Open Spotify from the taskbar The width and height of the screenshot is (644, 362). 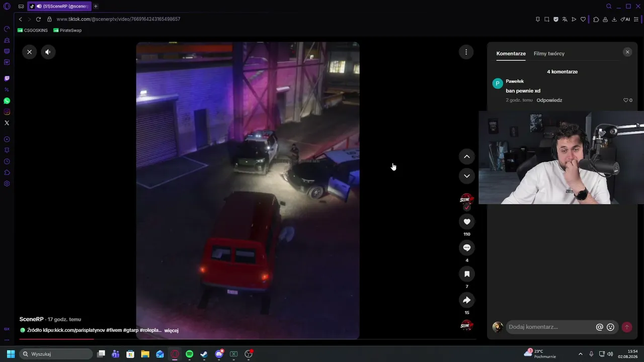tap(189, 354)
